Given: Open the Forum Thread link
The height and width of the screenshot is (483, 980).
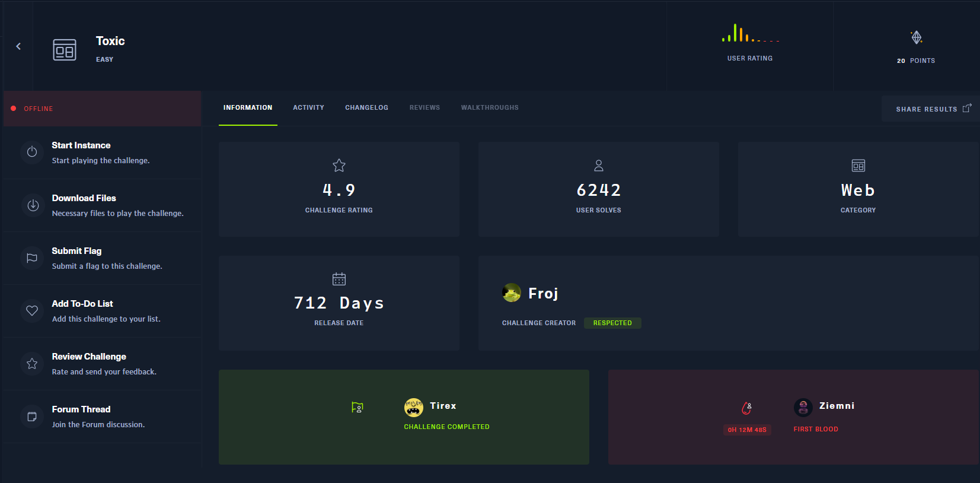Looking at the screenshot, I should (103, 417).
